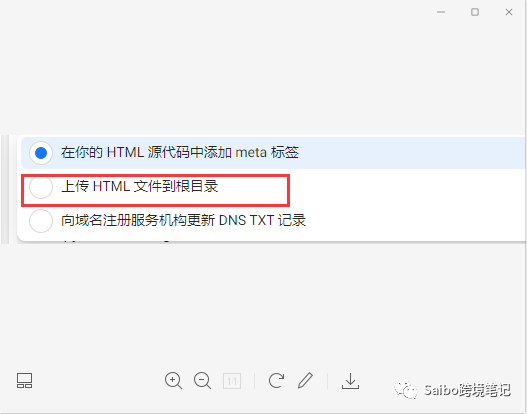Reset image to 1:1 actual size
This screenshot has height=414, width=527.
click(232, 381)
